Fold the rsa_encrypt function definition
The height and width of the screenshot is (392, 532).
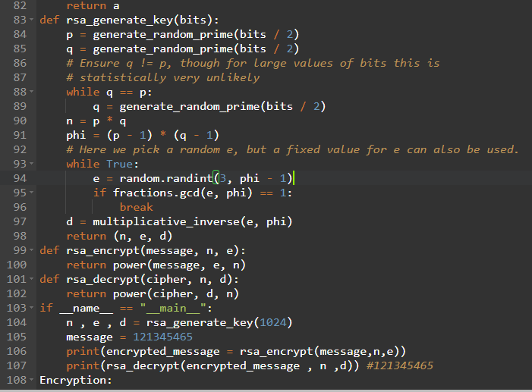31,250
